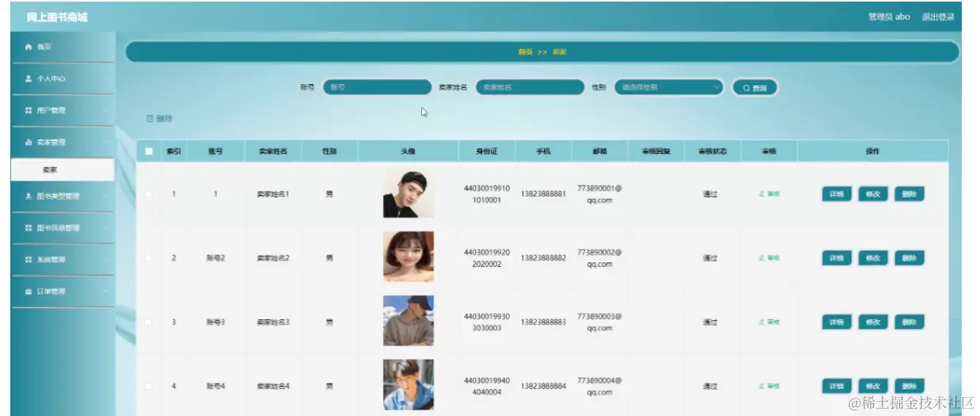
Task: Open 用户管理 in the sidebar
Action: pyautogui.click(x=63, y=111)
